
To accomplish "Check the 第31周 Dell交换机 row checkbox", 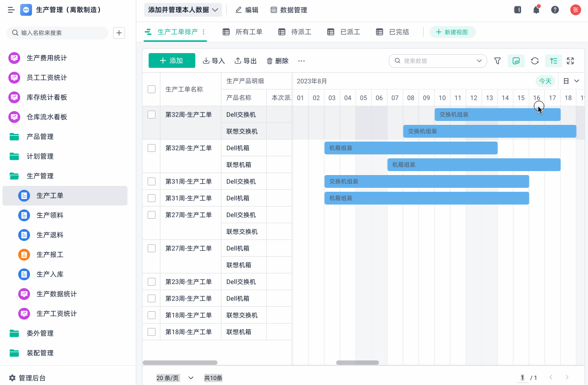I will pos(152,181).
